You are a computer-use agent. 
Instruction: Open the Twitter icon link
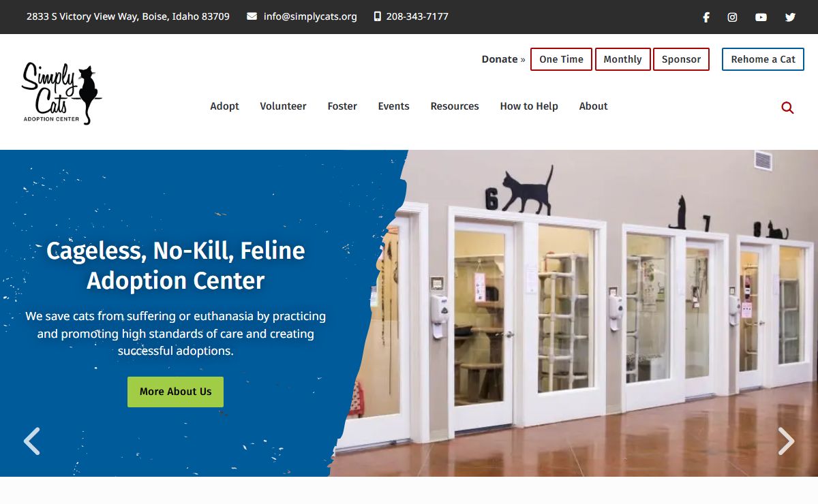pos(790,17)
